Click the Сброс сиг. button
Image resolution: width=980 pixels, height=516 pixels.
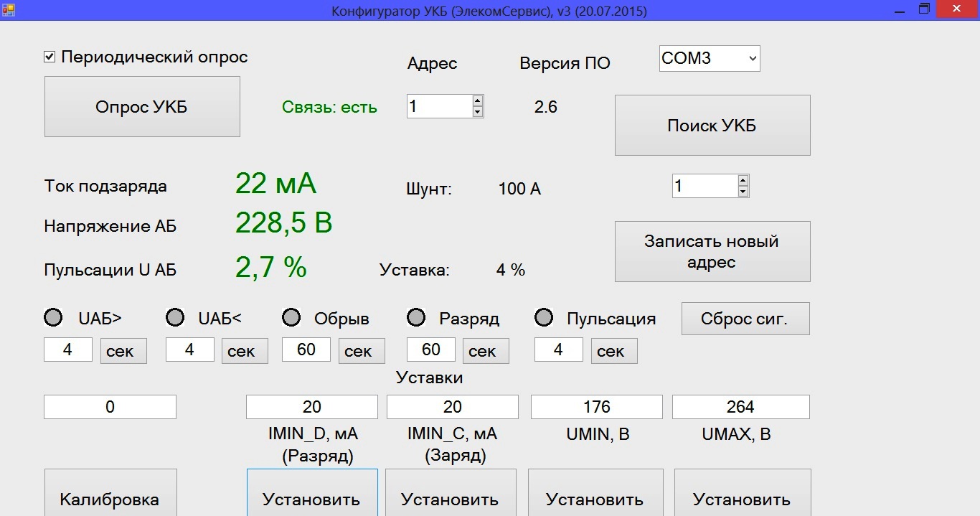(x=745, y=319)
